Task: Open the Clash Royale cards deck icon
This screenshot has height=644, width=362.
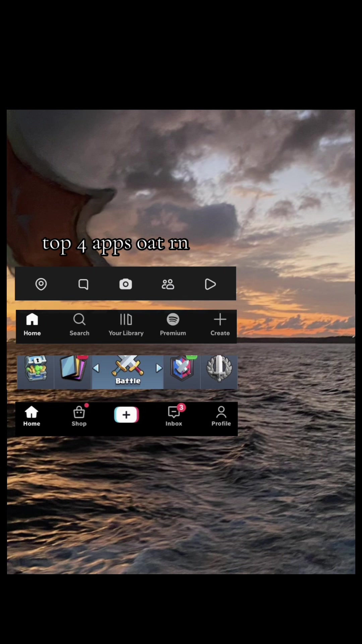Action: point(73,368)
